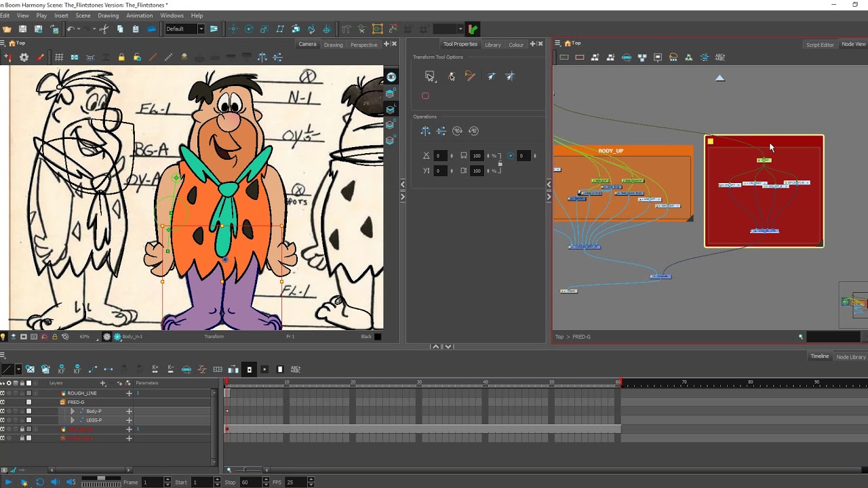Viewport: 868px width, 488px height.
Task: Click the Add Layer plus in Layers header
Action: point(103,384)
